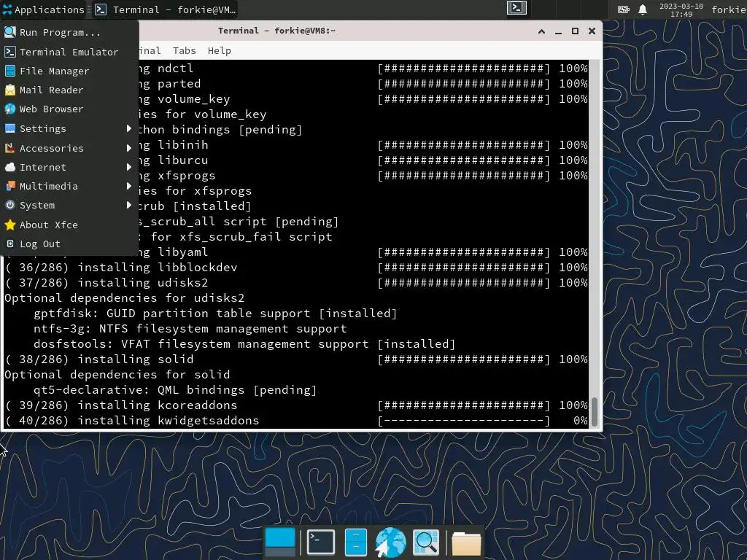Image resolution: width=747 pixels, height=560 pixels.
Task: Click 'gptfdisk: GUID partition table' line
Action: pyautogui.click(x=215, y=314)
